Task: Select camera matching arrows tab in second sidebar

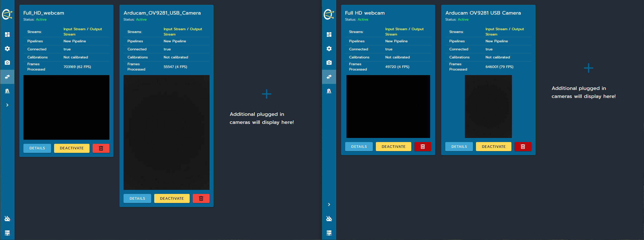Action: coord(329,77)
